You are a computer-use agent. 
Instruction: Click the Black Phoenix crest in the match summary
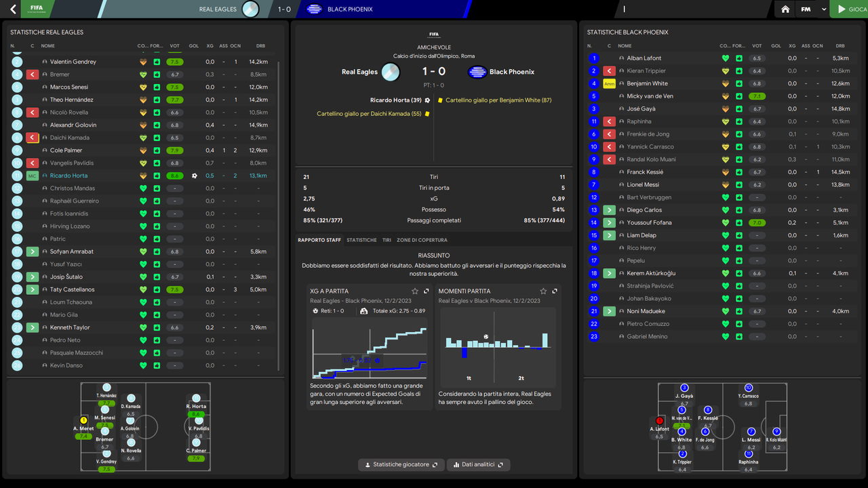point(477,72)
